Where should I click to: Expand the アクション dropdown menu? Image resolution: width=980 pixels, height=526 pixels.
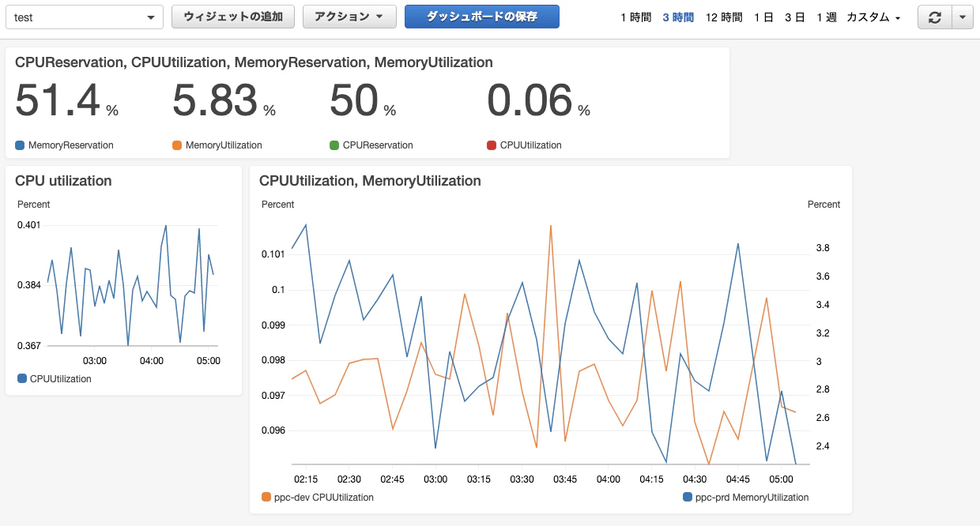pos(349,17)
